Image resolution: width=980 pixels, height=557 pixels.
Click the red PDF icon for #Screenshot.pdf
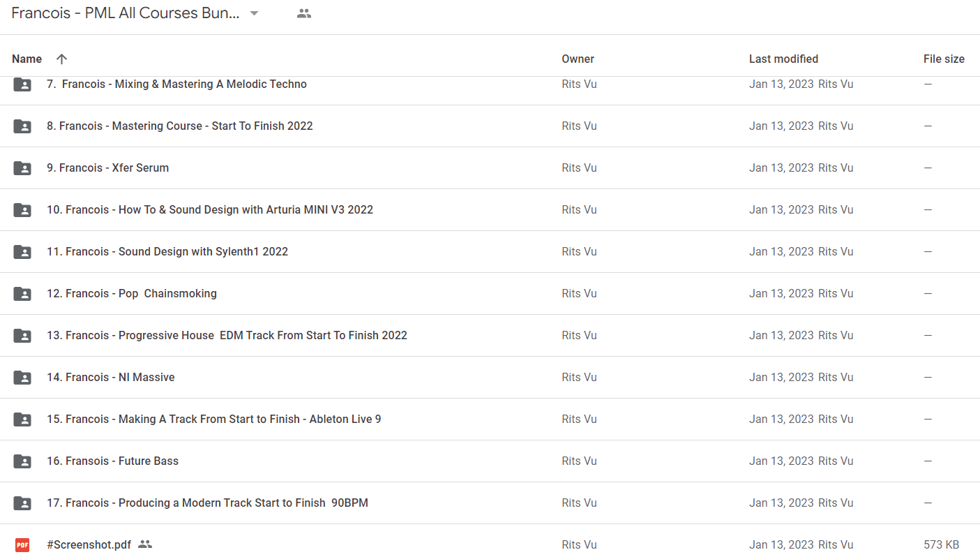22,545
